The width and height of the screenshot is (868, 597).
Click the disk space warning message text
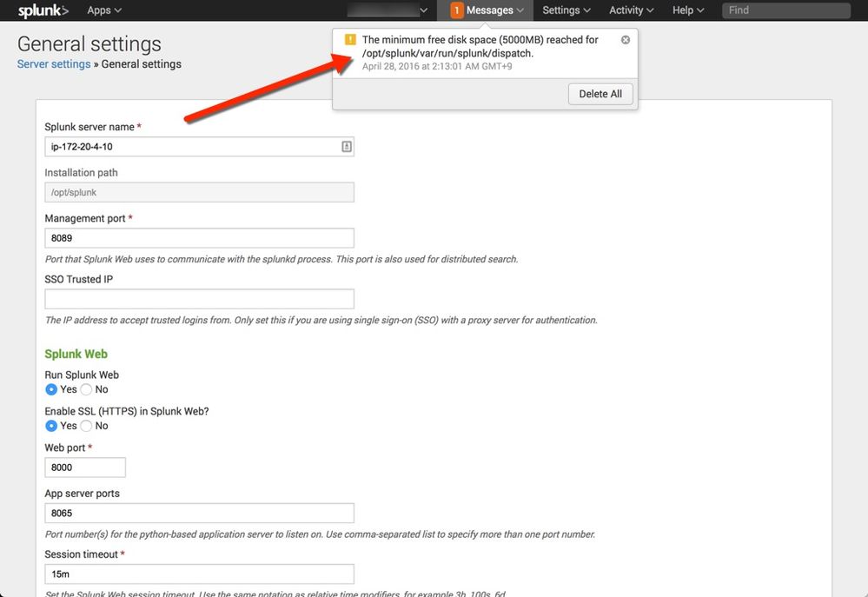coord(480,47)
